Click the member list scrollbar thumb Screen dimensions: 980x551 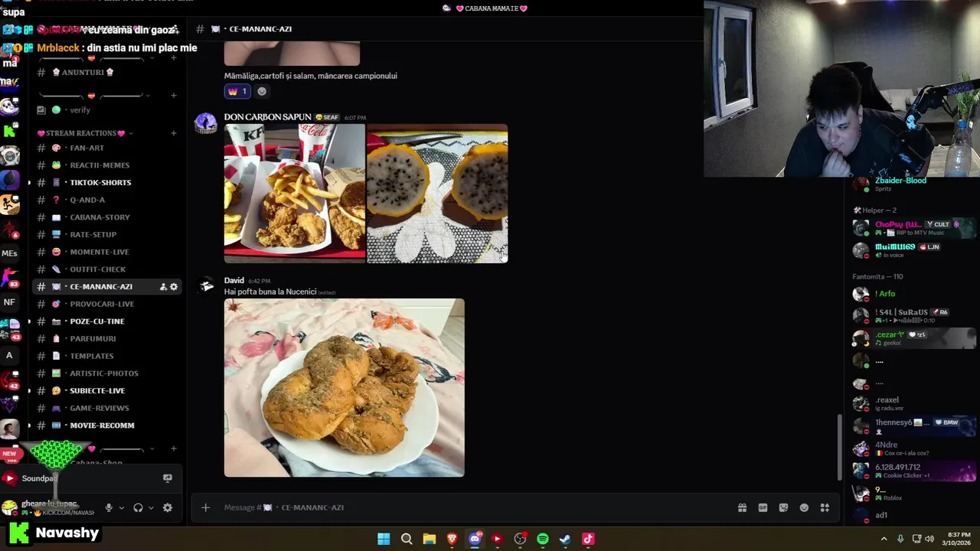point(839,447)
